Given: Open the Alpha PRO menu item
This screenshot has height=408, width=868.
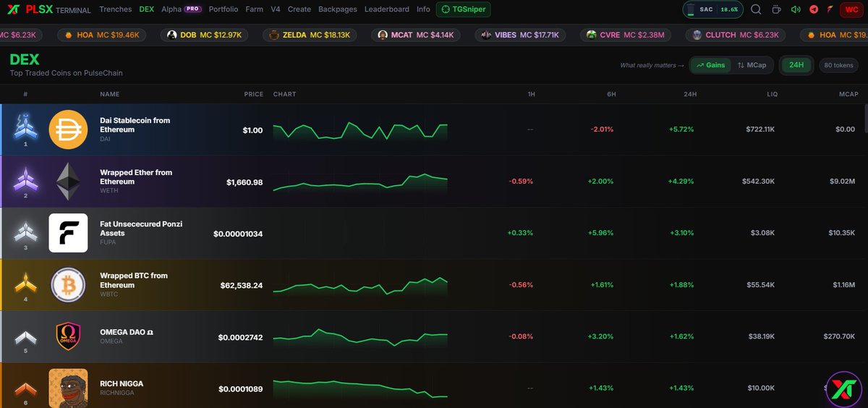Looking at the screenshot, I should pyautogui.click(x=181, y=9).
